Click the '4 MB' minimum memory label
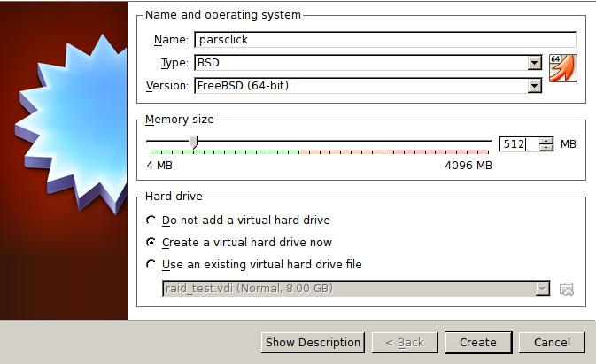 [159, 166]
